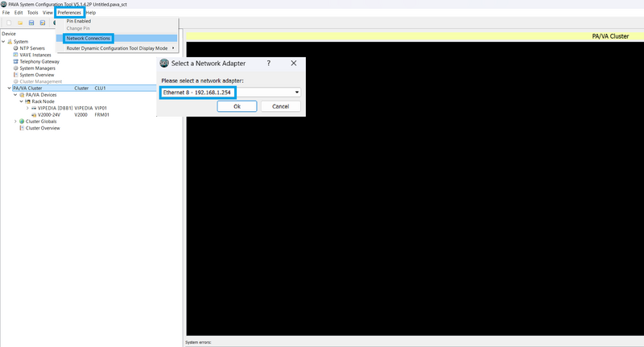Expand the VIPEDIA [DBB1] node

(x=27, y=108)
